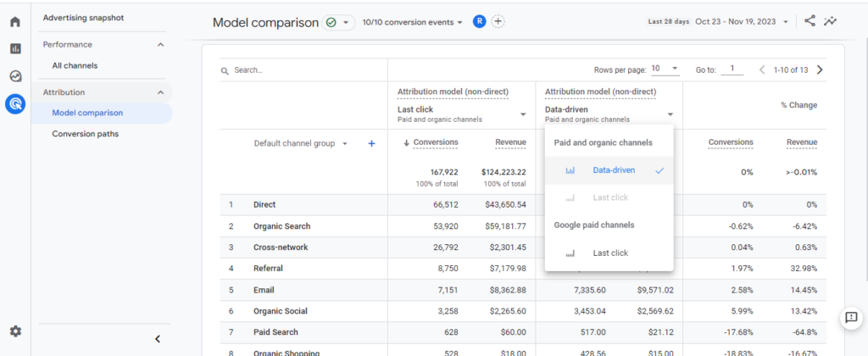Go to next page of results

click(819, 70)
